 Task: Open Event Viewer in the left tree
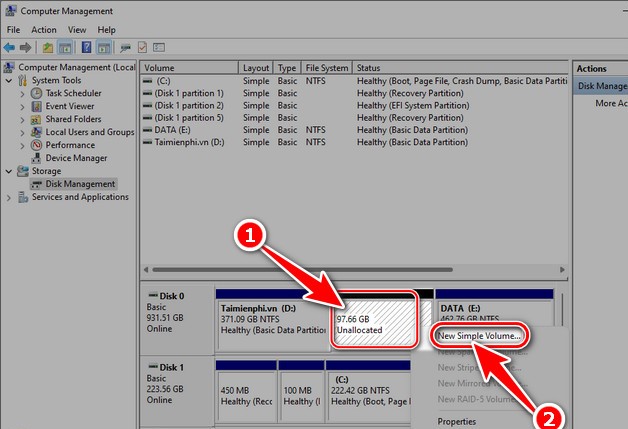click(x=70, y=106)
